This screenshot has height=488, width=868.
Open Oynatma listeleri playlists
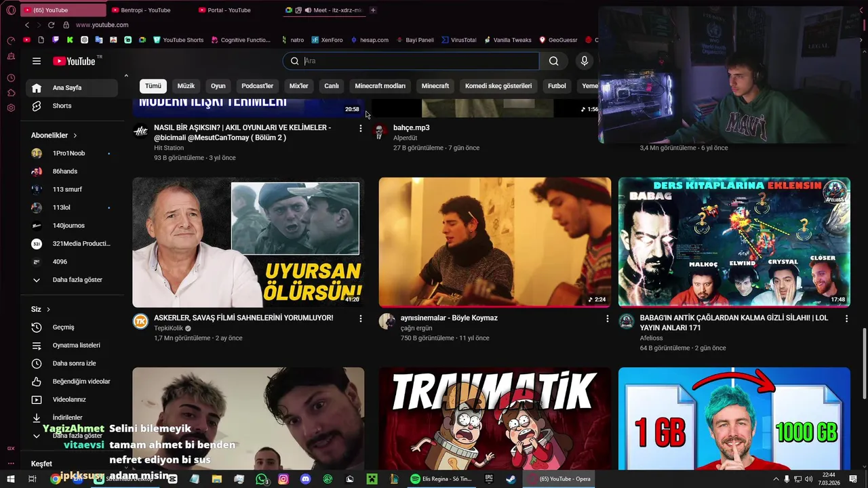pos(72,345)
